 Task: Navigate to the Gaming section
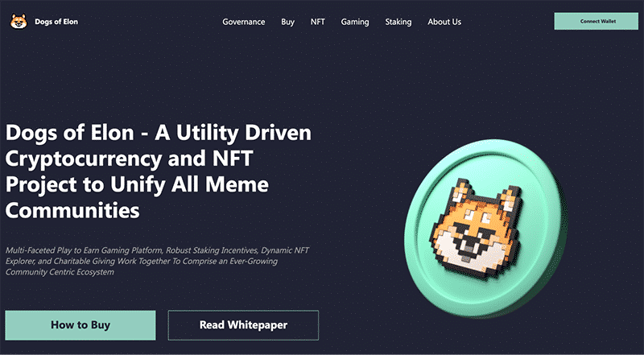coord(355,22)
